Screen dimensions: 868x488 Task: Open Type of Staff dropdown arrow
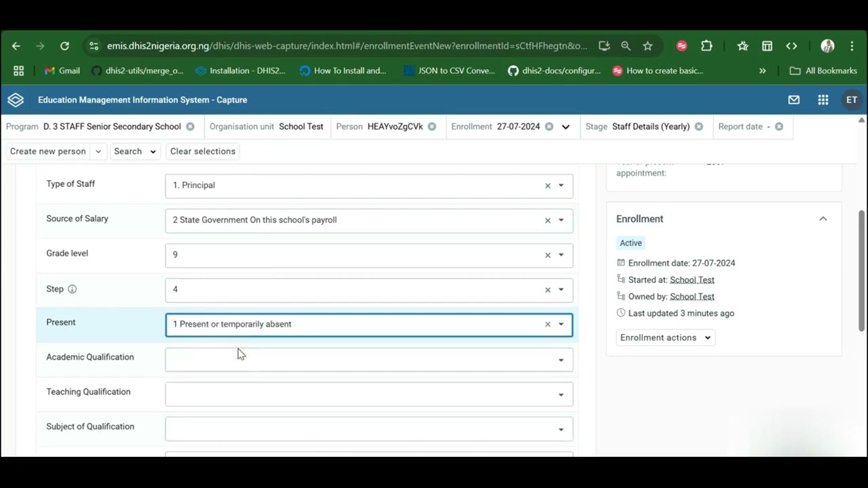pos(561,186)
